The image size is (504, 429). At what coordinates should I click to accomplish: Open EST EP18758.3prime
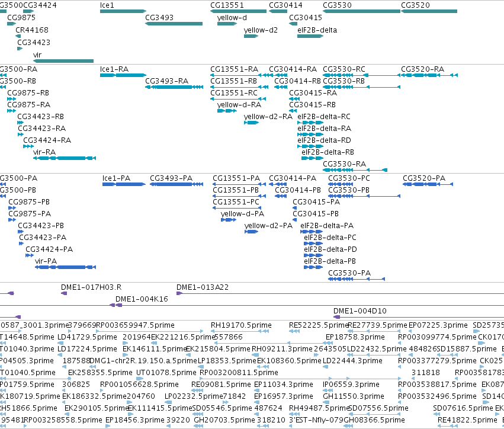355,337
